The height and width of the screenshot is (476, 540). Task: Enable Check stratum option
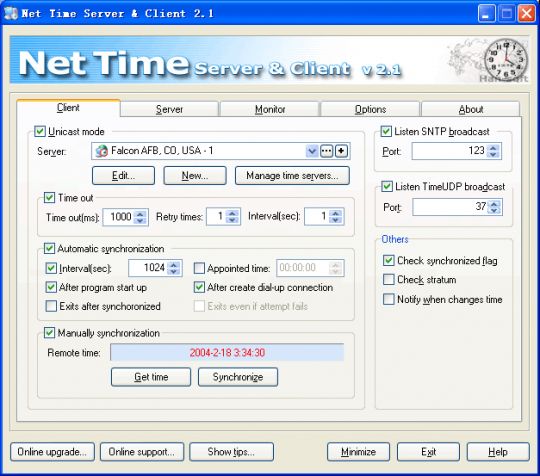click(x=389, y=279)
